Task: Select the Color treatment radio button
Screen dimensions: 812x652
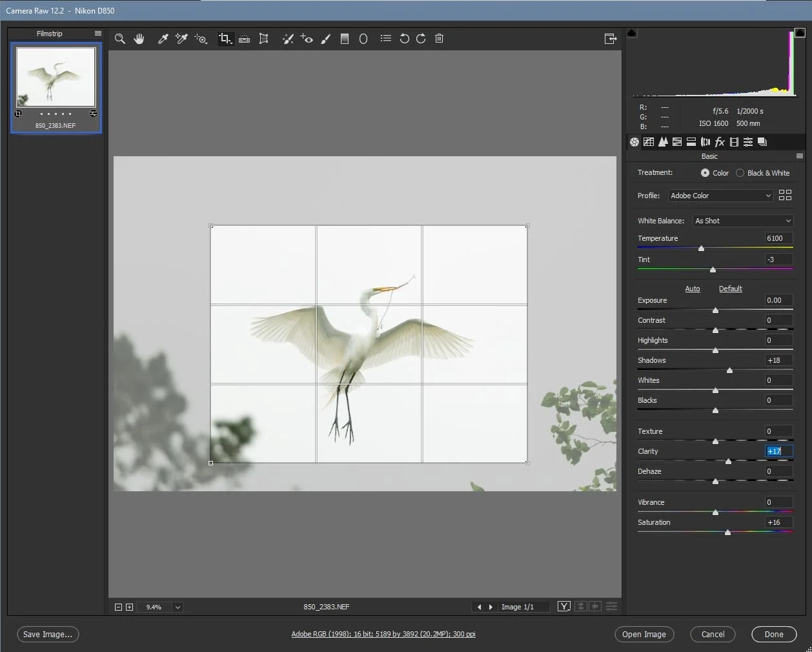Action: 705,173
